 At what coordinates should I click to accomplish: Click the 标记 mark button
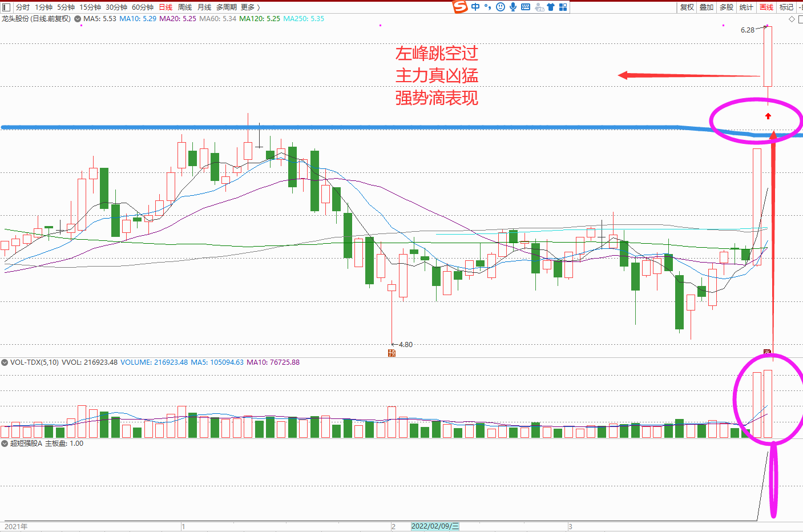point(786,7)
